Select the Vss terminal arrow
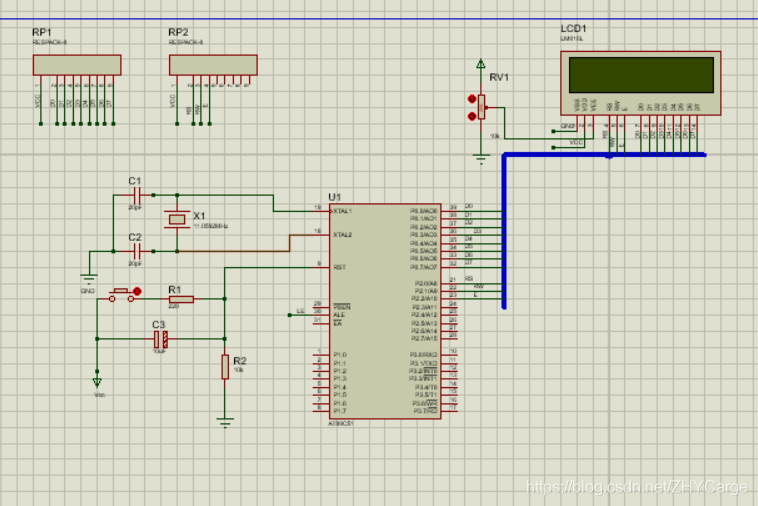 coord(97,382)
